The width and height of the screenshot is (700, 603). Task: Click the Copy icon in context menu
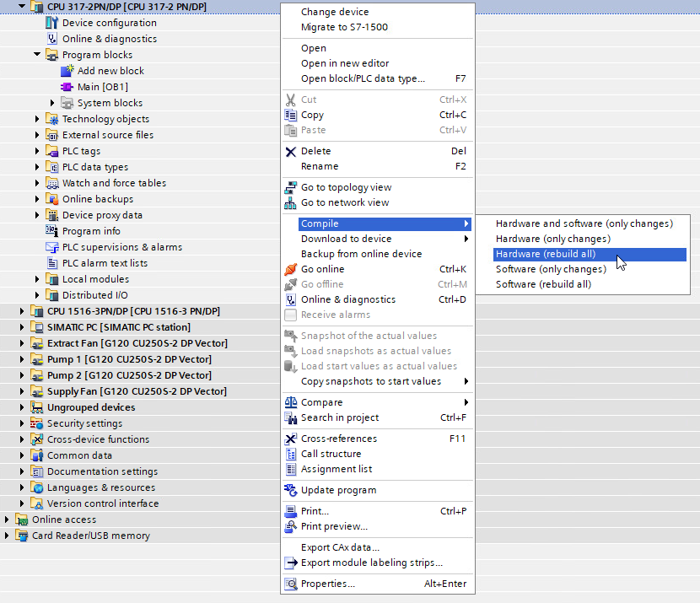(291, 116)
